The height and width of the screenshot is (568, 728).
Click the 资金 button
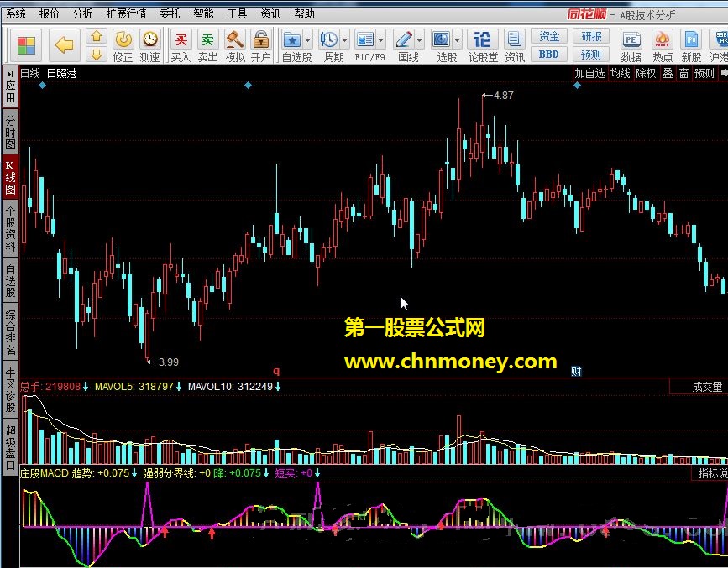click(x=549, y=36)
